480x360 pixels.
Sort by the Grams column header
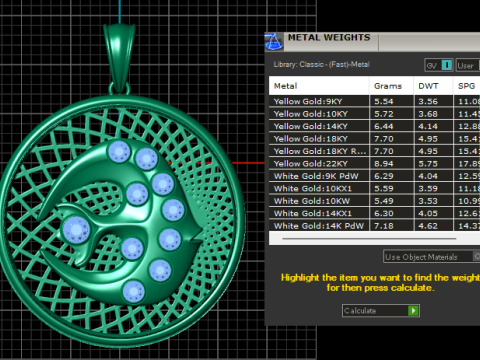click(391, 86)
